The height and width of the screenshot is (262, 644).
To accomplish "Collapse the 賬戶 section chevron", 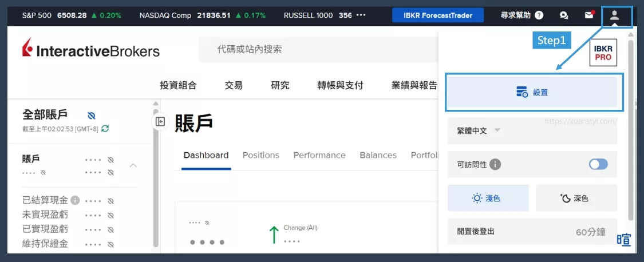I will pyautogui.click(x=133, y=165).
